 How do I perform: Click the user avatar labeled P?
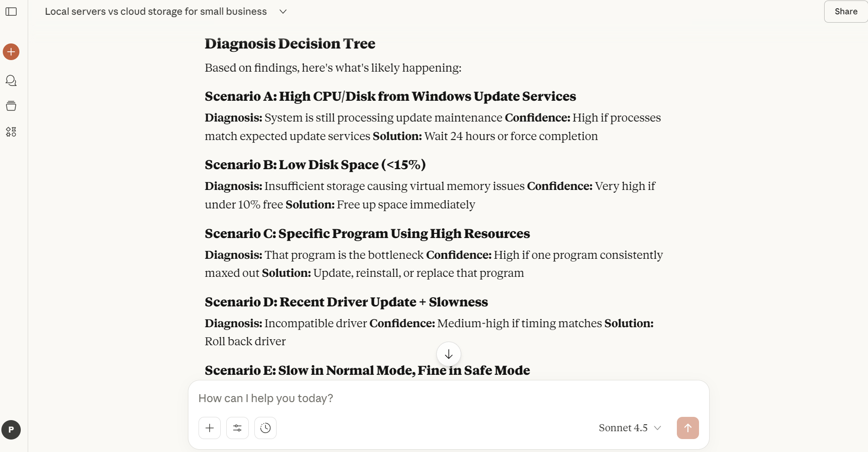pos(11,430)
